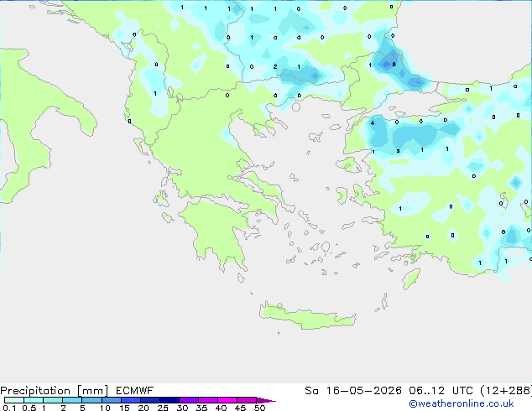Click the dark blue rainfall maximum near the Bosphorus
The height and width of the screenshot is (411, 532).
pos(387,64)
